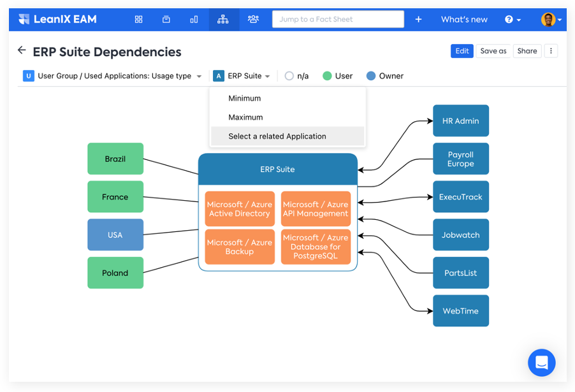The width and height of the screenshot is (575, 392).
Task: Open the help question mark menu
Action: (513, 19)
